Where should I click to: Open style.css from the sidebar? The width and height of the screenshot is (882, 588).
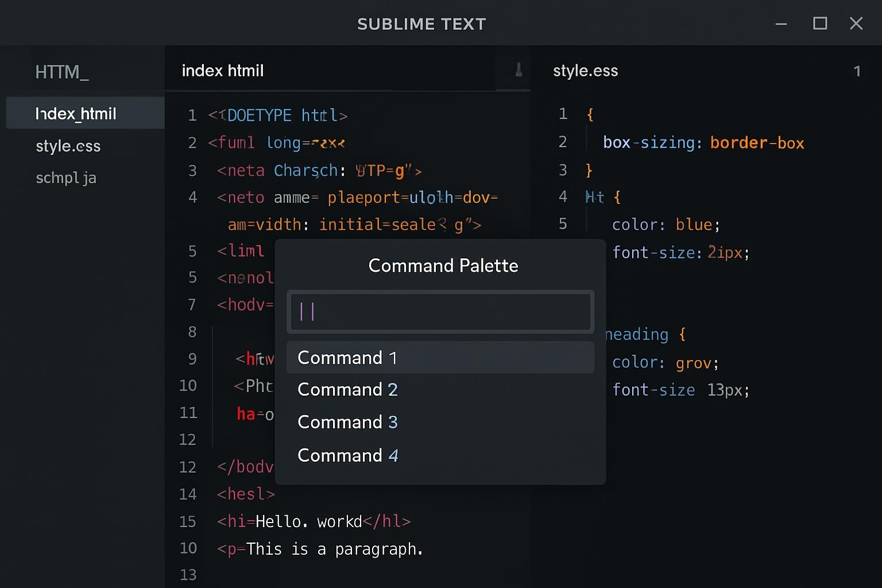click(x=68, y=146)
